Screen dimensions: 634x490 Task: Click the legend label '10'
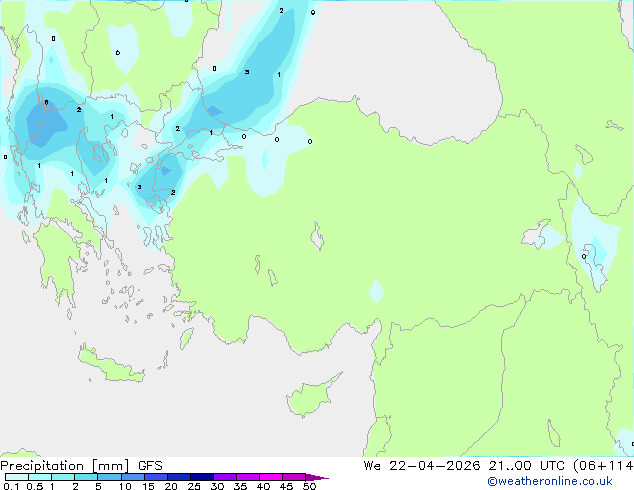pos(125,486)
